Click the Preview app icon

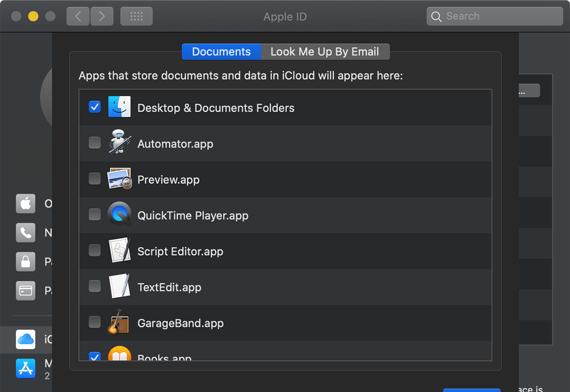119,179
